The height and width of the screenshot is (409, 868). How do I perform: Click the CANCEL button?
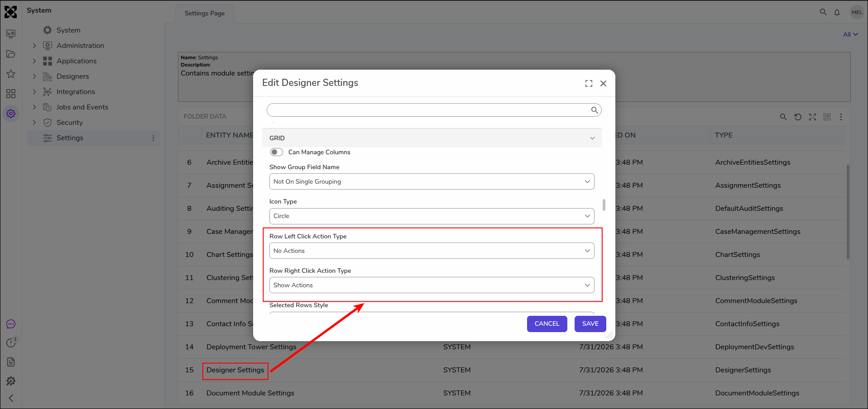point(547,323)
